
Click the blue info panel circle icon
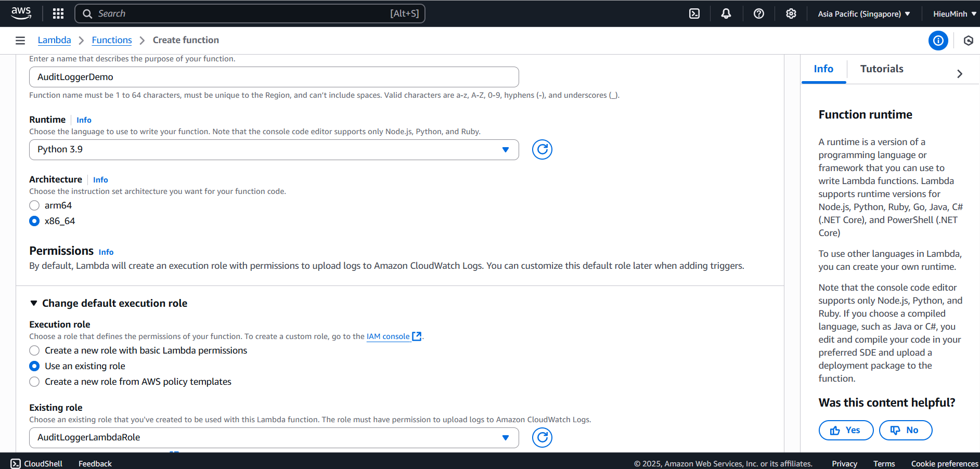938,41
